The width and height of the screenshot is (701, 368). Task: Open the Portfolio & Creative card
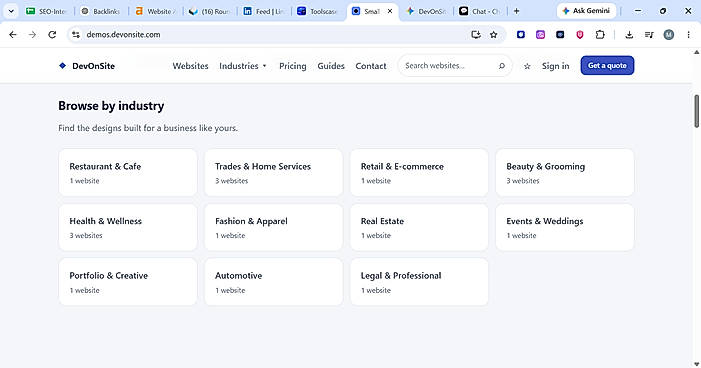(x=128, y=282)
